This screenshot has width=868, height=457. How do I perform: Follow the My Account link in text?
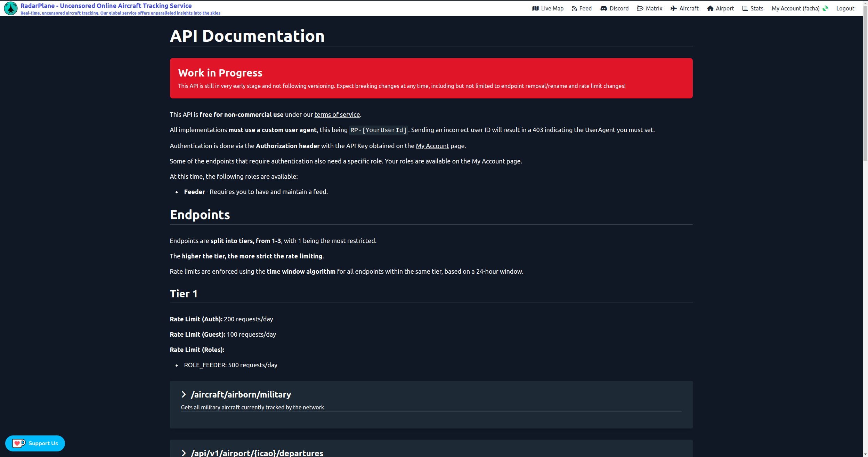point(432,146)
